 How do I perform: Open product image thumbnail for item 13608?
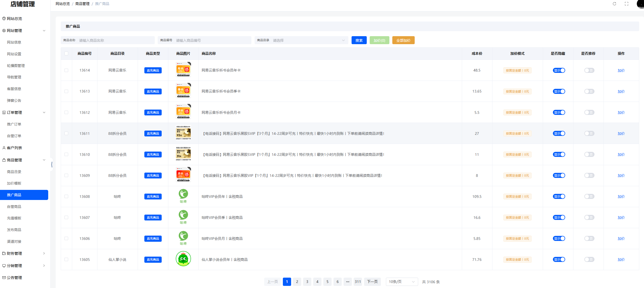(x=183, y=196)
